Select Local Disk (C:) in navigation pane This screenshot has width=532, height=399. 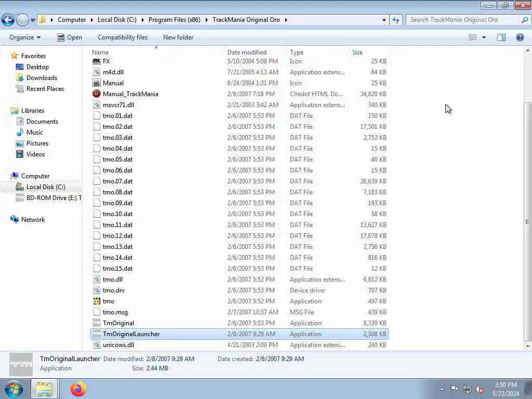point(41,187)
